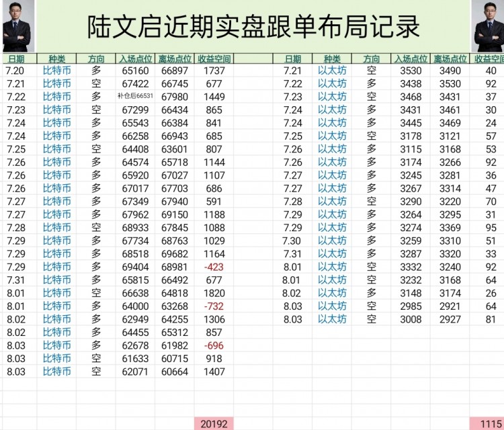504x430 pixels.
Task: Select the pink total cell showing 1115
Action: point(490,423)
